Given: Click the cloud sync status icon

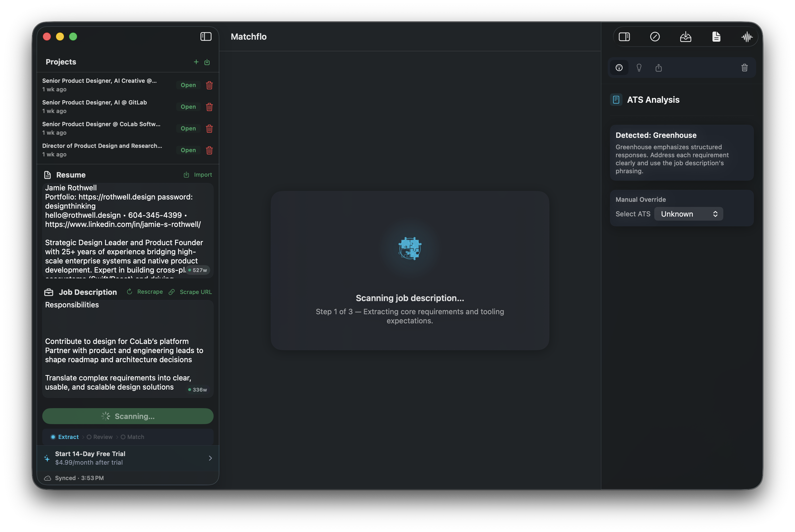Looking at the screenshot, I should pyautogui.click(x=47, y=478).
